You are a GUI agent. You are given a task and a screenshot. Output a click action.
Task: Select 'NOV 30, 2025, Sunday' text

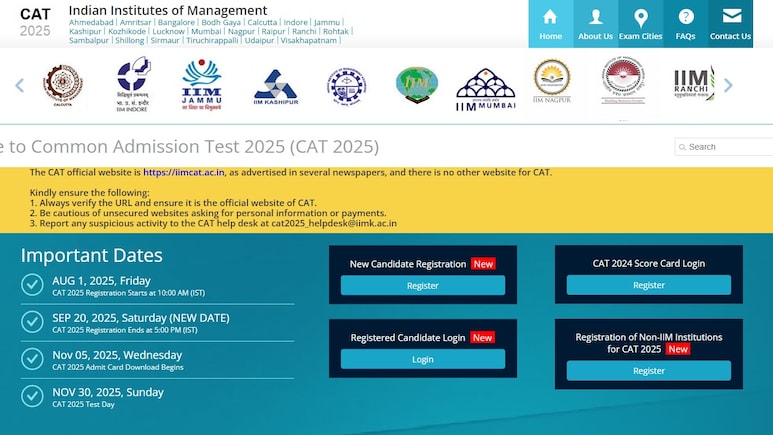(108, 392)
